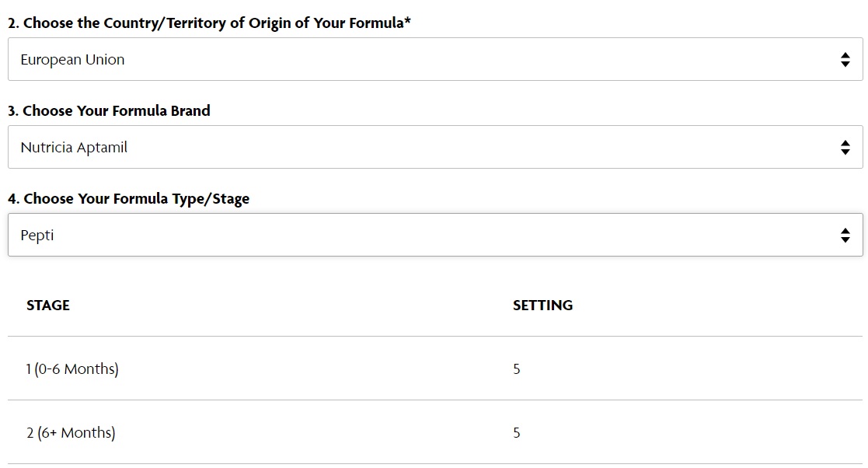Screen dimensions: 868x468
Task: Select the Nutricia Aptamil text in selector
Action: coord(74,148)
